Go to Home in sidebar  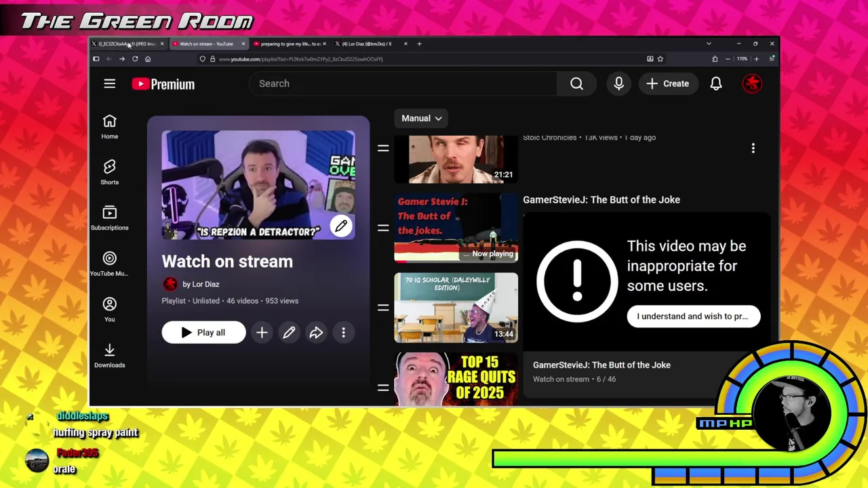click(x=109, y=127)
